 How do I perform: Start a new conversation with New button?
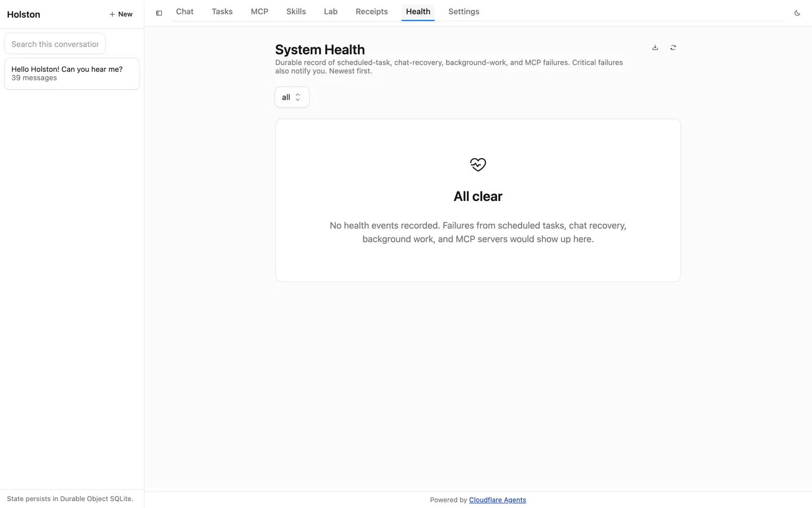(x=121, y=14)
